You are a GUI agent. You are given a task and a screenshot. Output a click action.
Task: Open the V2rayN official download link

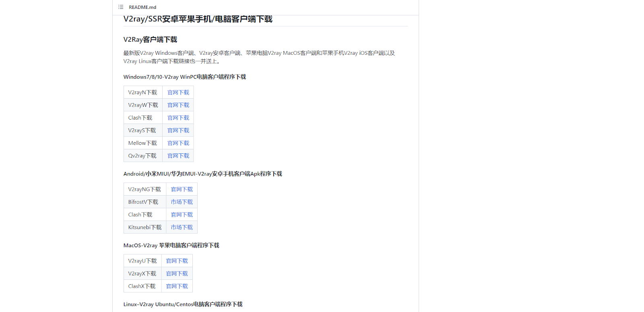click(178, 93)
